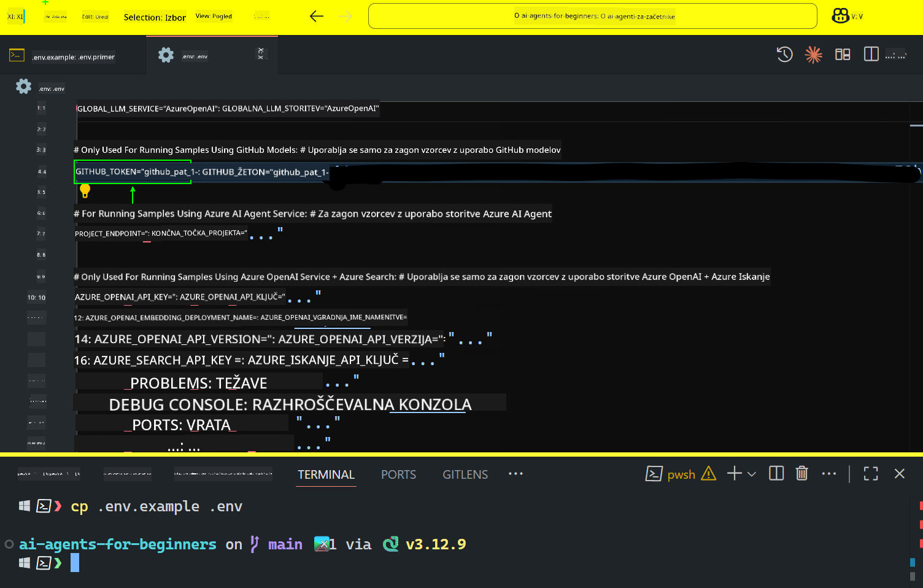
Task: Click the .env breadcrumb gear icon
Action: click(x=23, y=87)
